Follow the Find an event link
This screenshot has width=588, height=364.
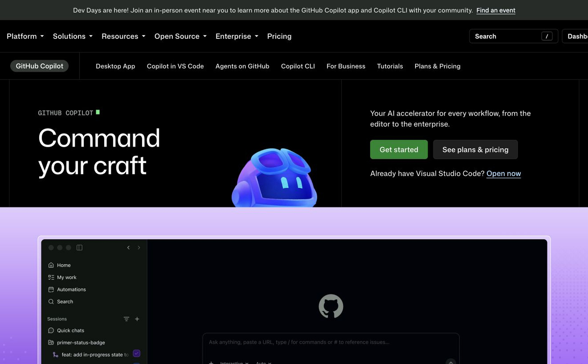(x=496, y=10)
